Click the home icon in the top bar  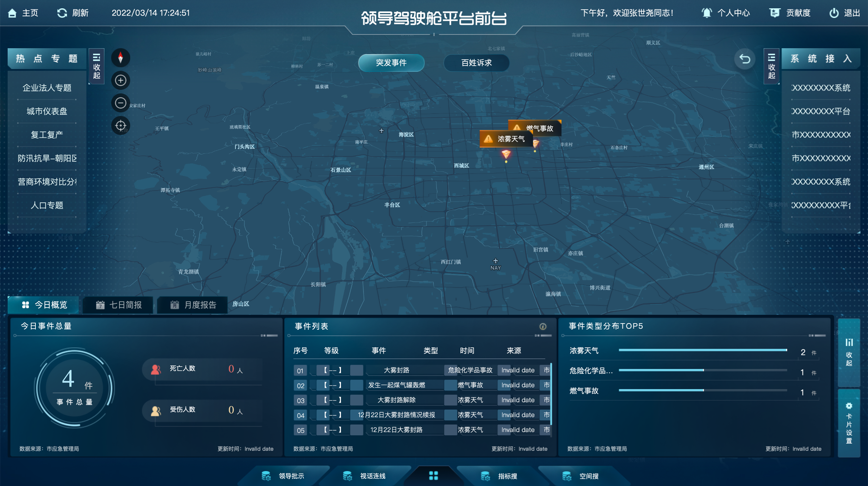point(13,13)
